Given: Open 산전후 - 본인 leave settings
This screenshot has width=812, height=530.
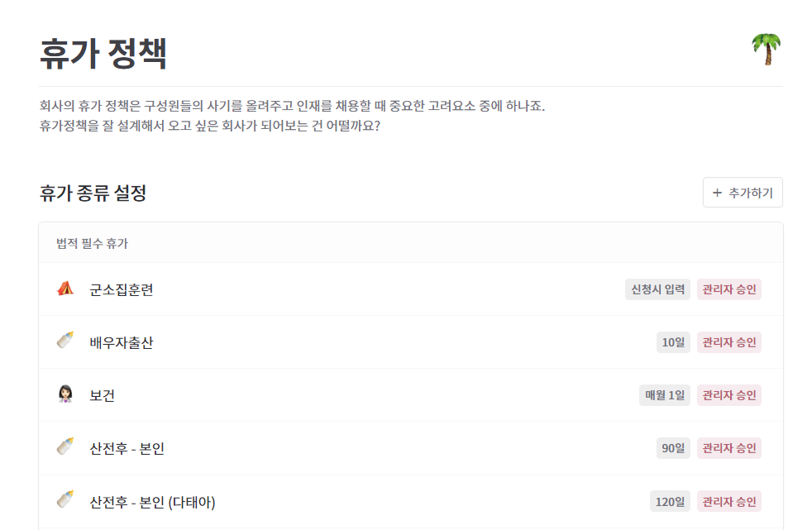Looking at the screenshot, I should (x=411, y=448).
